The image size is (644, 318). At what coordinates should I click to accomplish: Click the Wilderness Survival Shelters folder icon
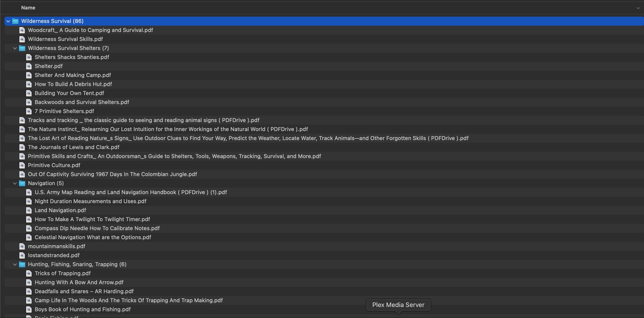click(22, 48)
